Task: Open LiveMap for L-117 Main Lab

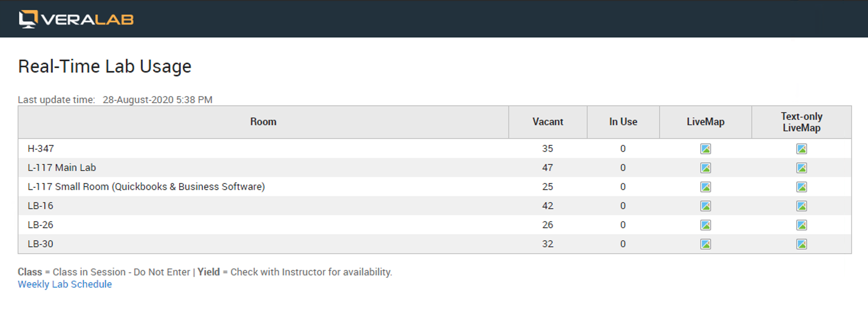Action: point(705,168)
